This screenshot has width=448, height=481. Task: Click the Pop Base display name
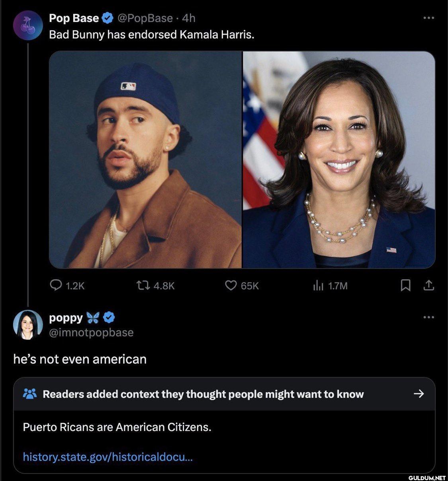pos(74,18)
